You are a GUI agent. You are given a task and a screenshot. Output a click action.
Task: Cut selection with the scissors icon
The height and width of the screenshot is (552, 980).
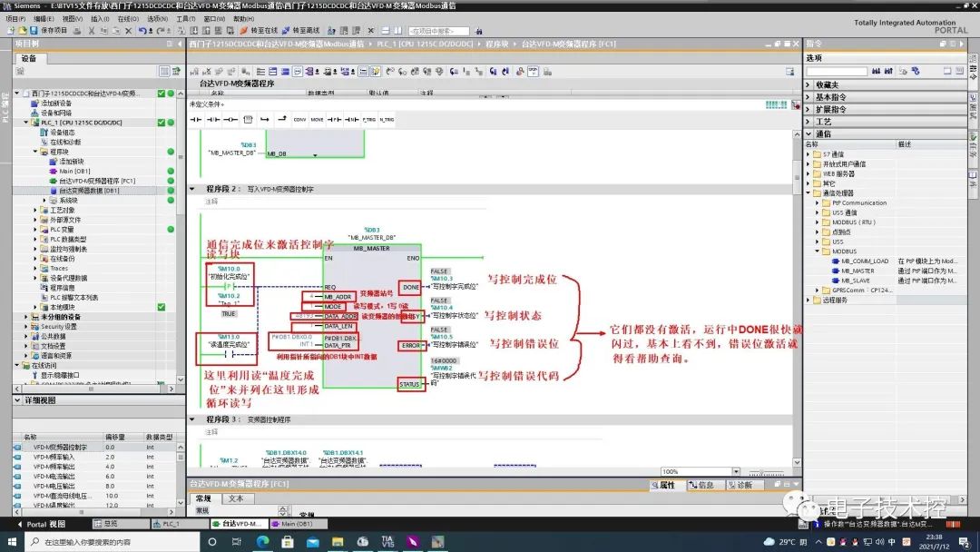pyautogui.click(x=92, y=30)
